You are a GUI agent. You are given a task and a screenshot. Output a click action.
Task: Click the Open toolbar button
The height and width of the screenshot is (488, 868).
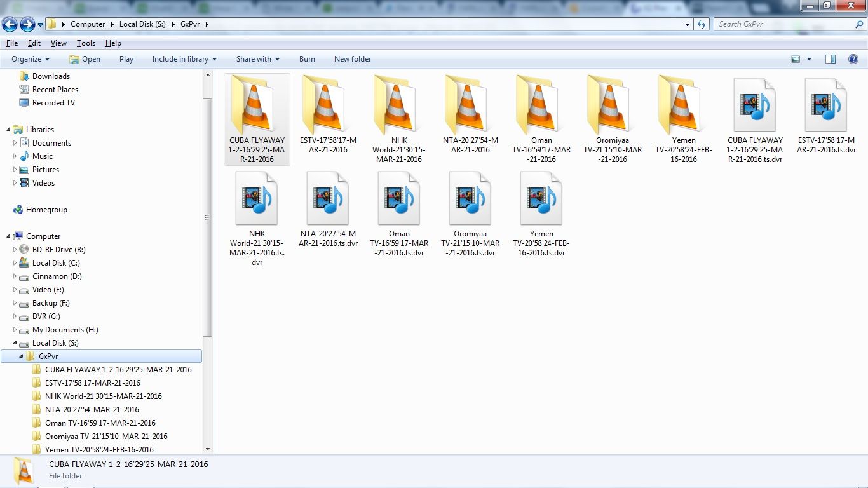click(85, 59)
